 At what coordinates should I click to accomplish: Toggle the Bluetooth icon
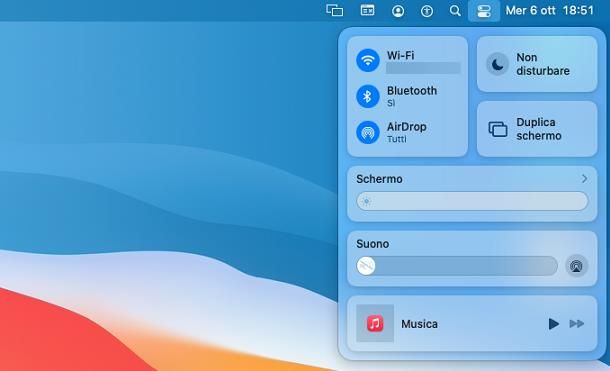368,96
